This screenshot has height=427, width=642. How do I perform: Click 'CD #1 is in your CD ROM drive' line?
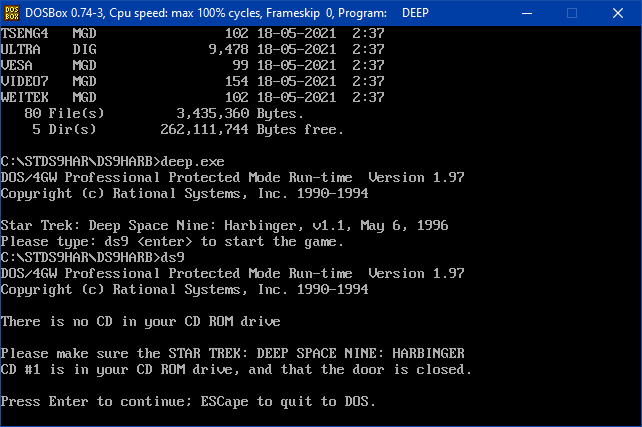(236, 369)
